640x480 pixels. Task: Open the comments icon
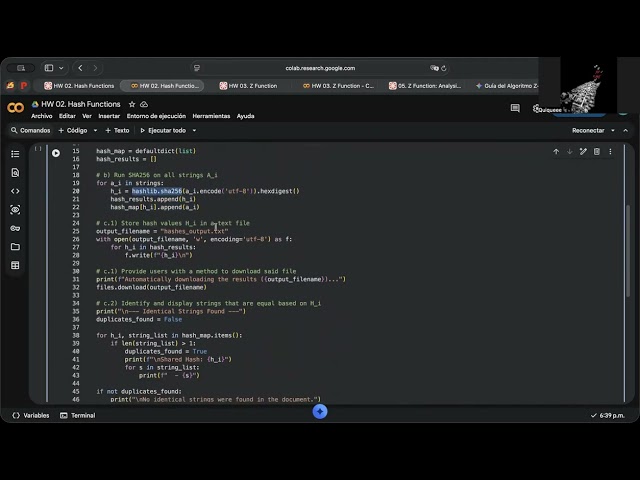(515, 108)
